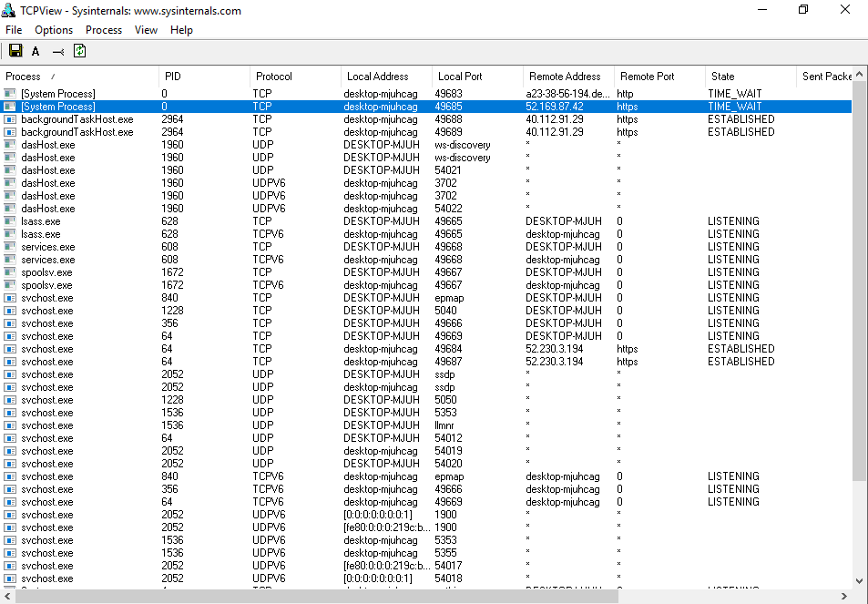Click icon of lsass.exe TCPV6 row
The image size is (868, 604).
[x=10, y=233]
